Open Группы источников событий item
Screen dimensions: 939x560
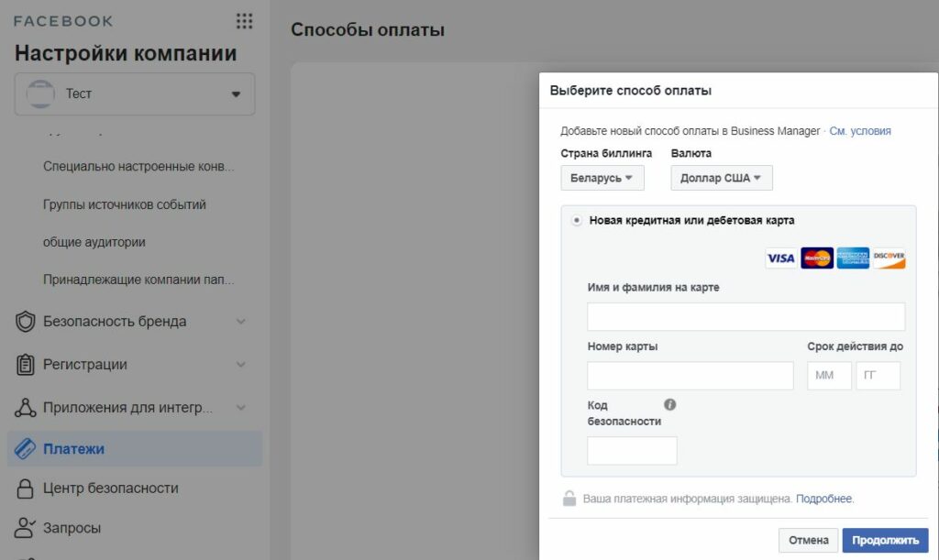point(125,204)
